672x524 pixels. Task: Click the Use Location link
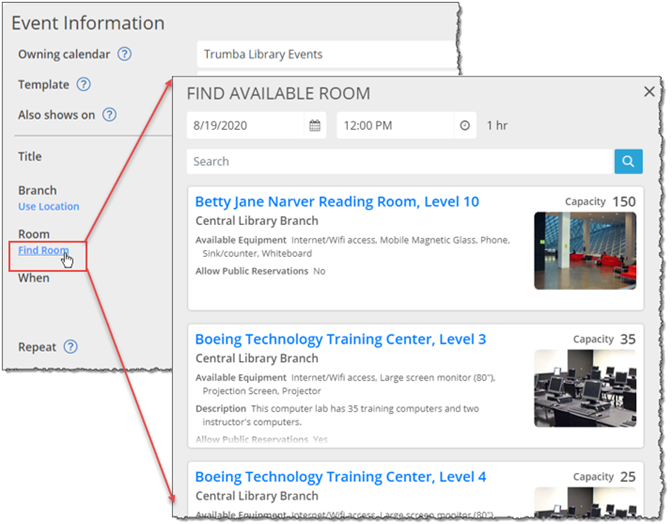tap(48, 207)
